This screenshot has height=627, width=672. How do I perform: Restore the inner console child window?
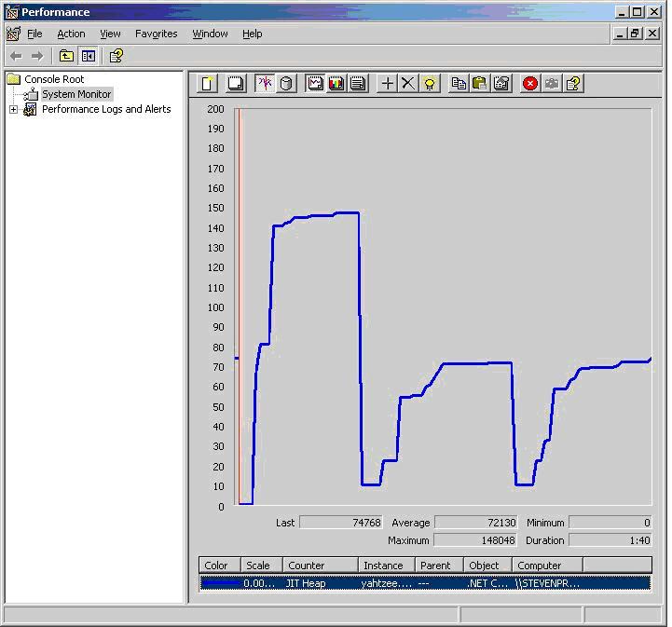click(x=635, y=33)
